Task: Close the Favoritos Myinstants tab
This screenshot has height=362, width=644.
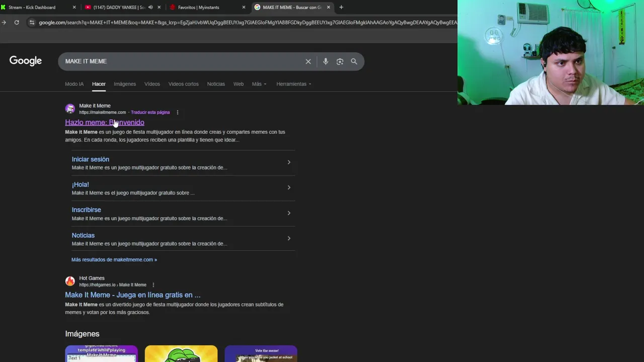Action: tap(244, 7)
